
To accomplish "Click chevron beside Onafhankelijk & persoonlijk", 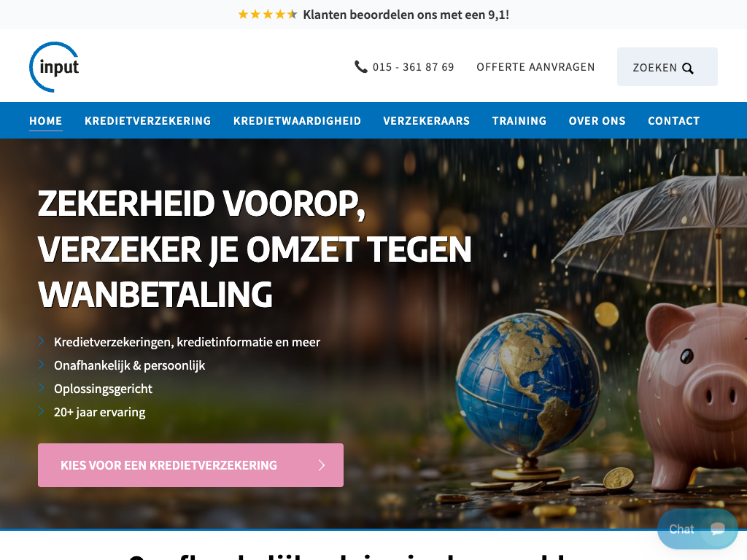I will (42, 365).
